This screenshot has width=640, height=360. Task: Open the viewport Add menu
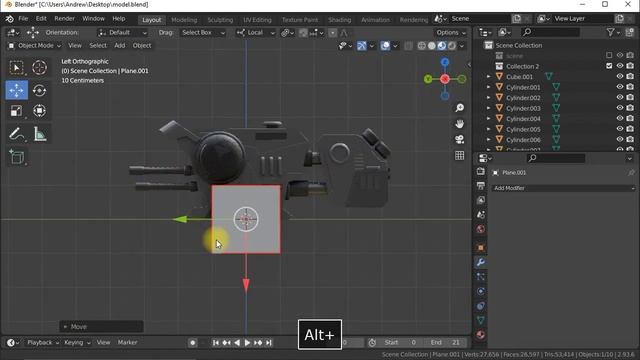pos(120,46)
